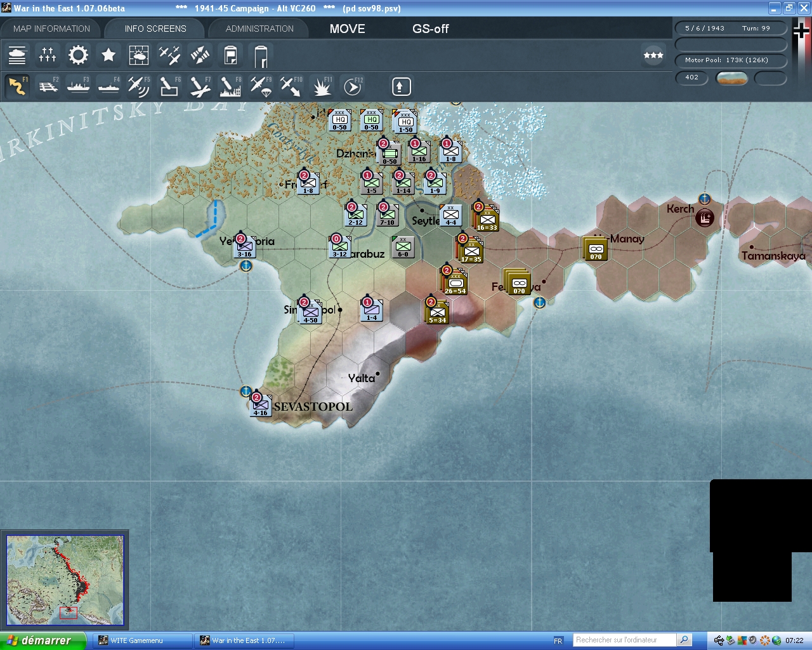Click the Yalta city label
This screenshot has height=650, width=812.
click(361, 378)
